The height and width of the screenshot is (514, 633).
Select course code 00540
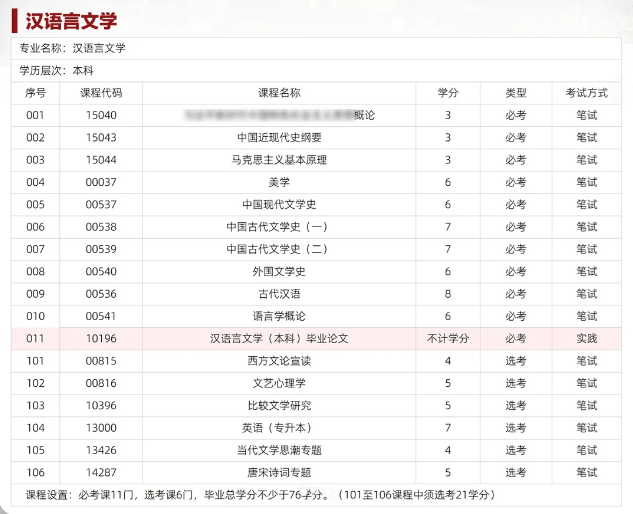[x=101, y=271]
